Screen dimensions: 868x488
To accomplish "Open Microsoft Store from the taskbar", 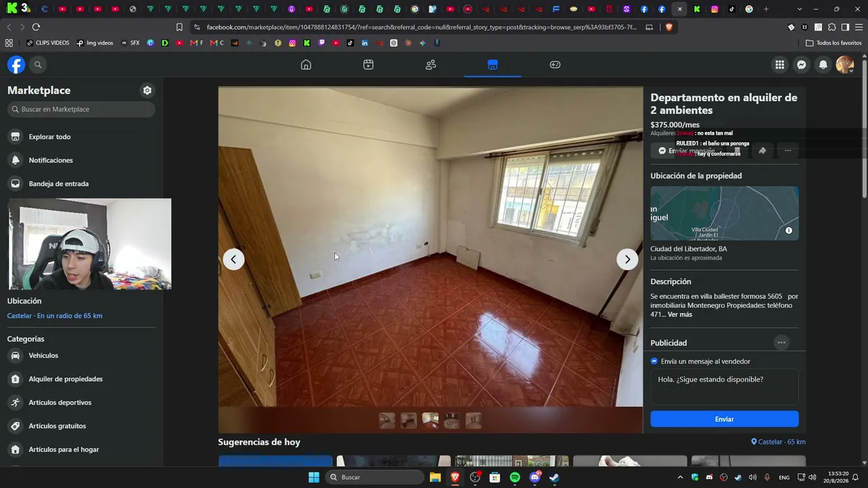I will [x=495, y=477].
